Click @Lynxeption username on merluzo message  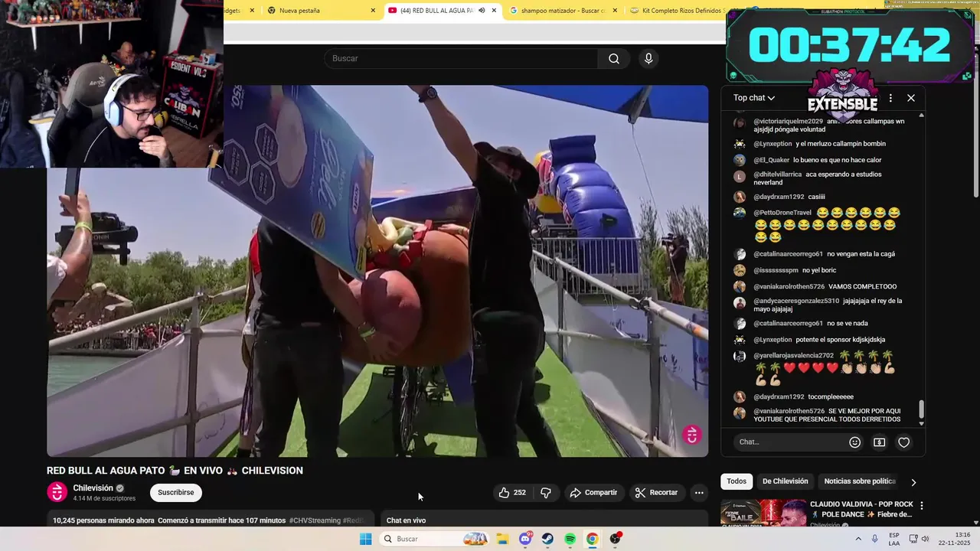[x=773, y=144]
